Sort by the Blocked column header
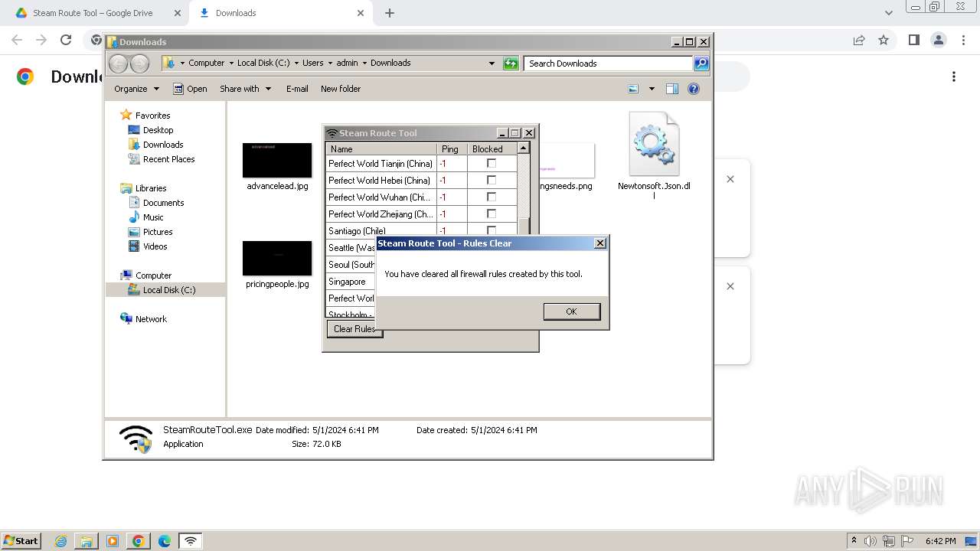 click(x=492, y=148)
